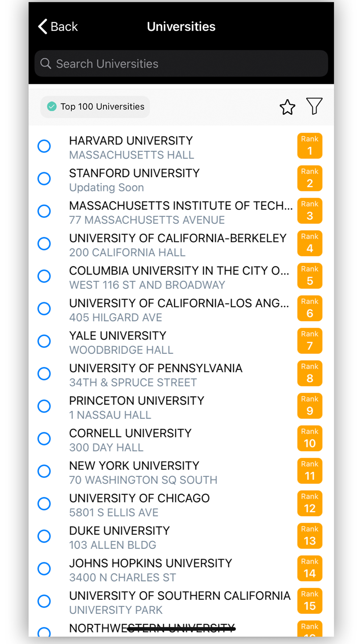
Task: Toggle the Top 100 Universities chip
Action: [95, 106]
